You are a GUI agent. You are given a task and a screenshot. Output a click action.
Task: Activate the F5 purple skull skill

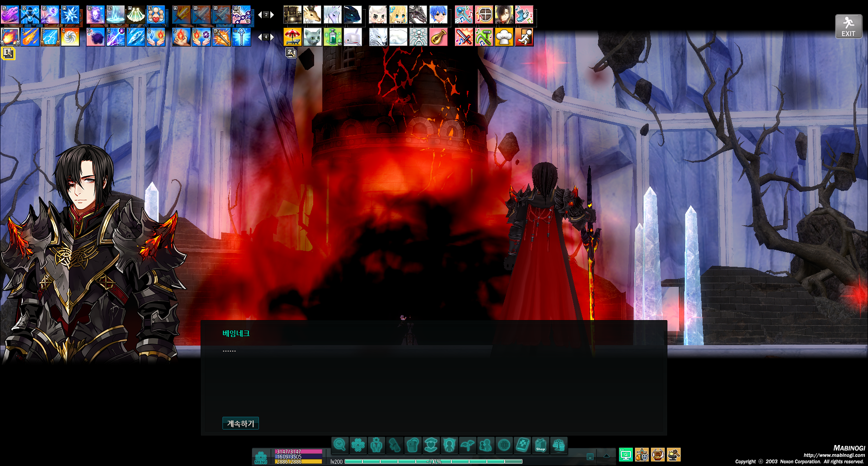(96, 15)
